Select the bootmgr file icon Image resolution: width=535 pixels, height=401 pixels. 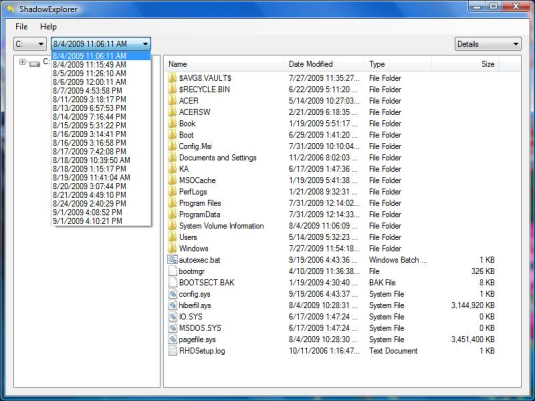coord(172,271)
